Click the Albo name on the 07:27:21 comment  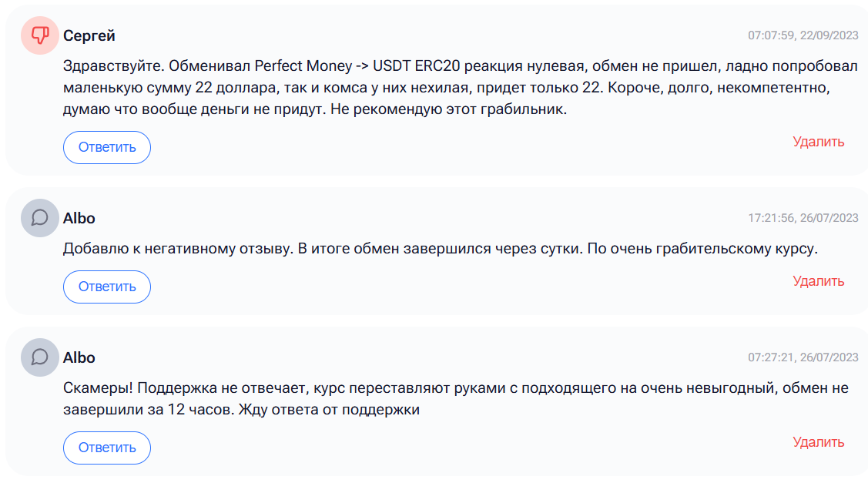pyautogui.click(x=79, y=358)
